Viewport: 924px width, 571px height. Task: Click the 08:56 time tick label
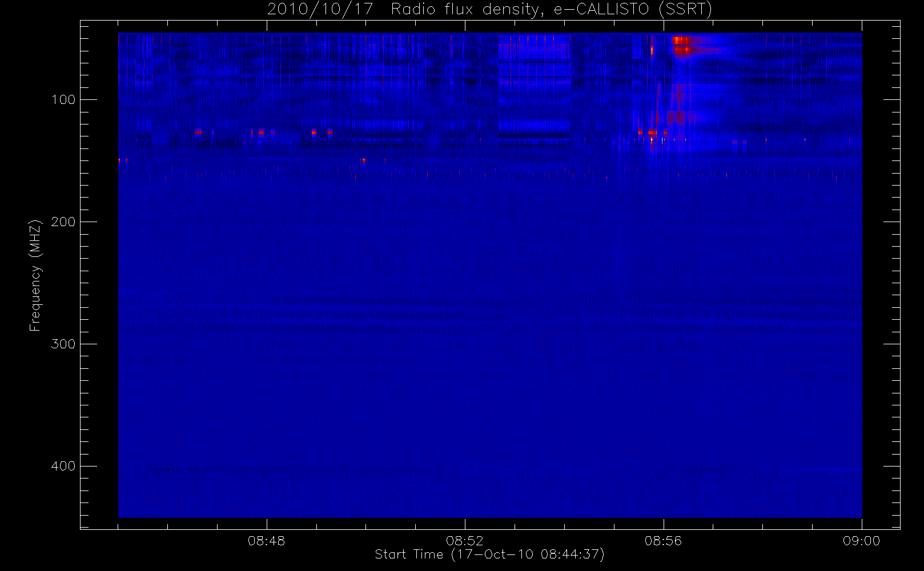[663, 541]
